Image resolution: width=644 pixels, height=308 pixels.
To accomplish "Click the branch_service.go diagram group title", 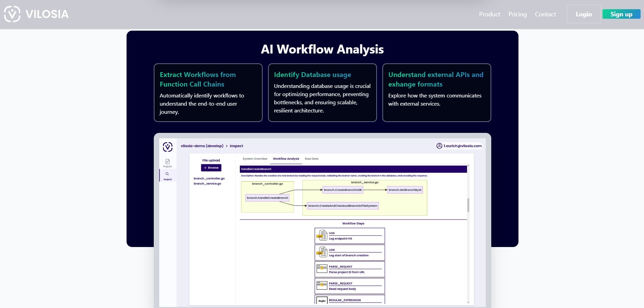I will pos(365,182).
